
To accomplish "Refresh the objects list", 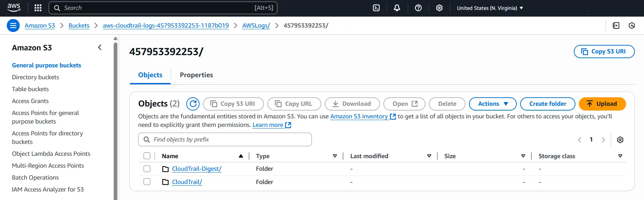I will (193, 104).
